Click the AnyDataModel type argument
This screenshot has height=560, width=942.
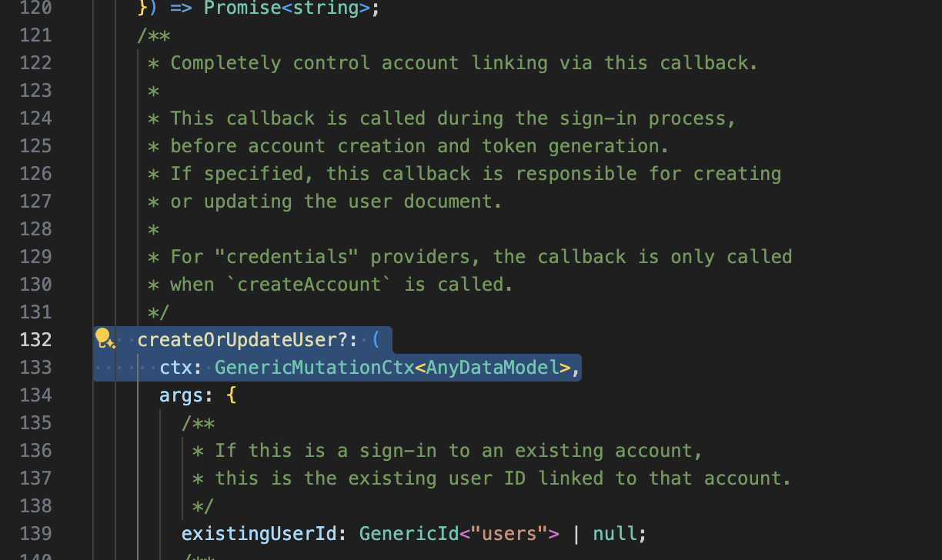coord(493,367)
